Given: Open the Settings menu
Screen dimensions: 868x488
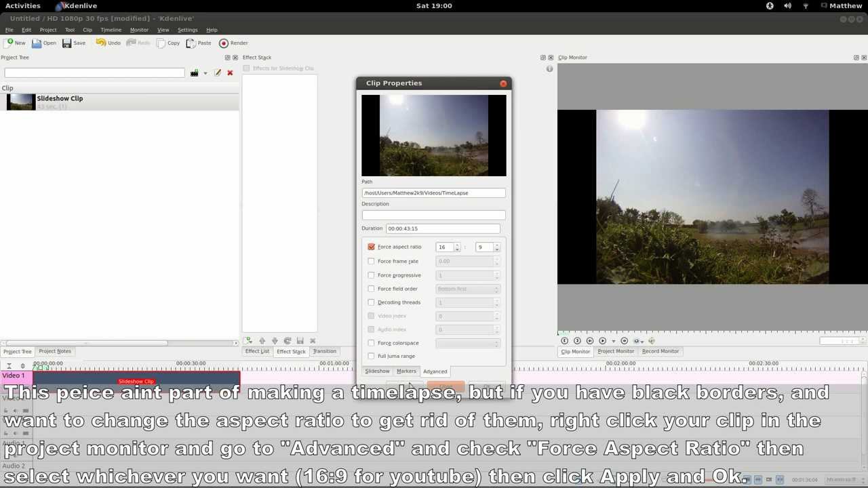Looking at the screenshot, I should coord(187,30).
